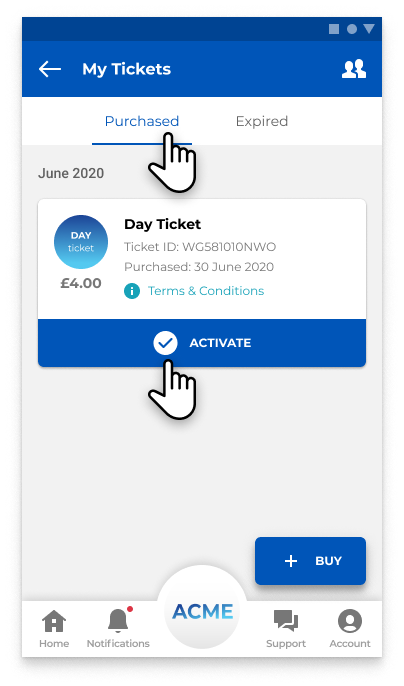This screenshot has height=686, width=404.
Task: Tap the BUY button
Action: pos(310,561)
